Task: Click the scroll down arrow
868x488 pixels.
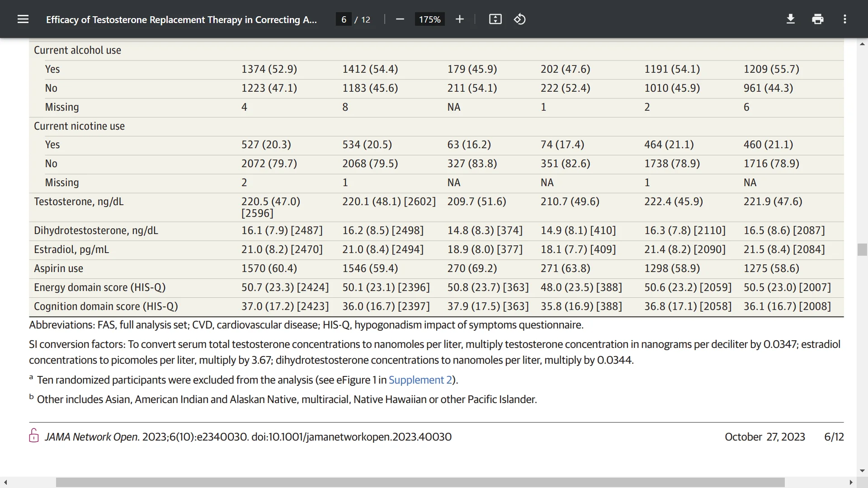Action: (x=862, y=471)
